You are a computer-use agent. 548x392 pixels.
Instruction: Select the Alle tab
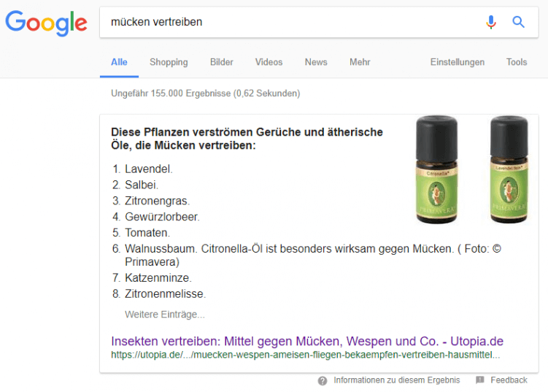click(119, 62)
